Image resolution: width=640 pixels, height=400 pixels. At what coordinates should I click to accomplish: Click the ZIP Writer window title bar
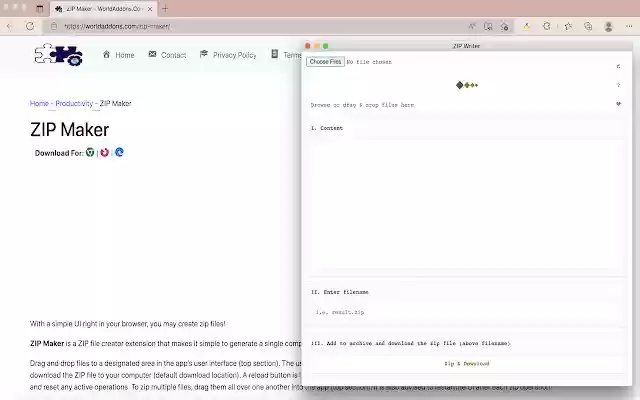pyautogui.click(x=467, y=46)
